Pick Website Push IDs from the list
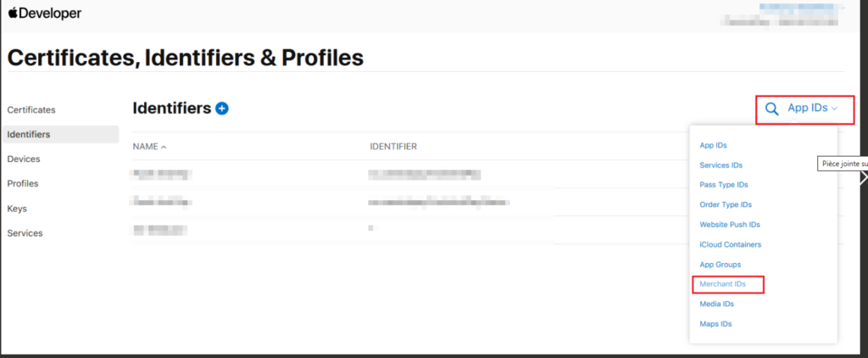Viewport: 868px width, 358px height. coord(730,225)
